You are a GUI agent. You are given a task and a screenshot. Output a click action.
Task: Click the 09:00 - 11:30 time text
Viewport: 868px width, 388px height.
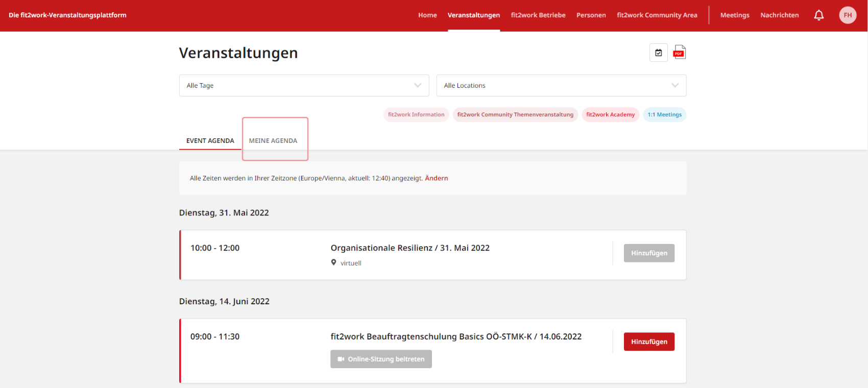215,337
